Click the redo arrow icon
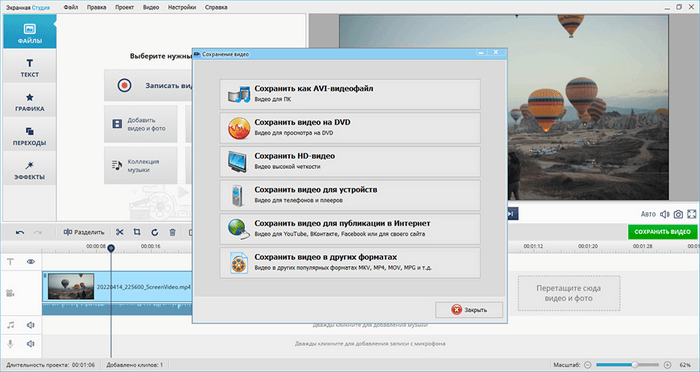 (x=38, y=232)
